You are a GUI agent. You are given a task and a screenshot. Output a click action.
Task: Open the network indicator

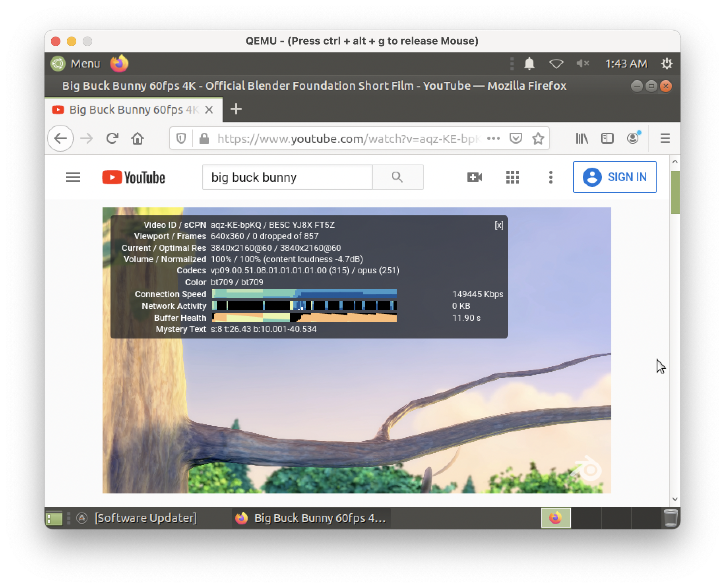pos(556,64)
